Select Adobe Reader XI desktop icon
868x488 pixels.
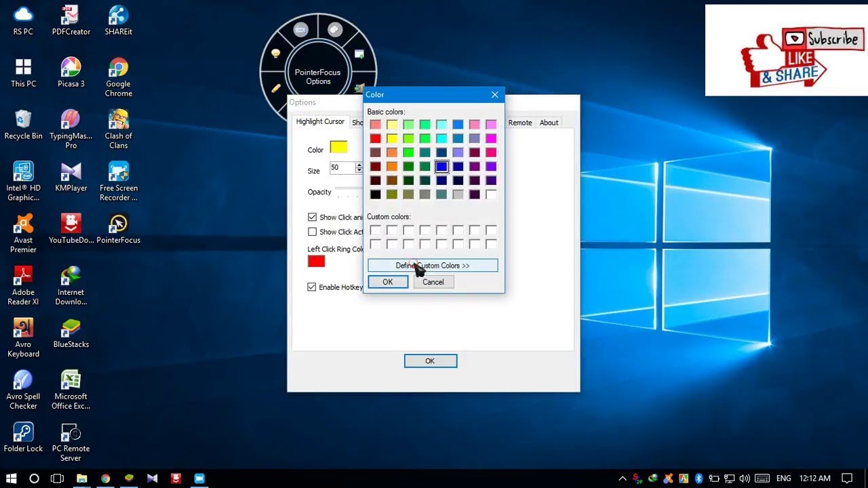(23, 286)
